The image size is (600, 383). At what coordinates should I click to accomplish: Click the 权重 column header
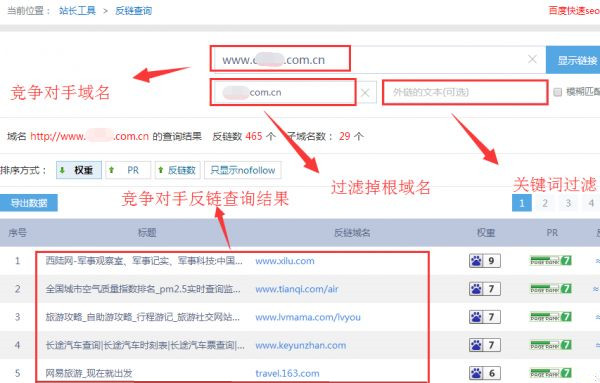tap(486, 233)
